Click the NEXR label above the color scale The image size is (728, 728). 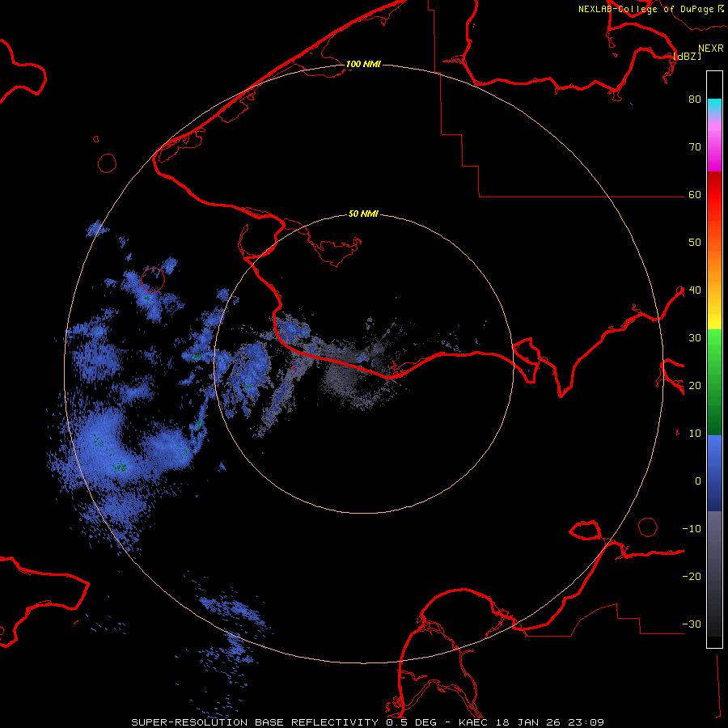[x=711, y=49]
